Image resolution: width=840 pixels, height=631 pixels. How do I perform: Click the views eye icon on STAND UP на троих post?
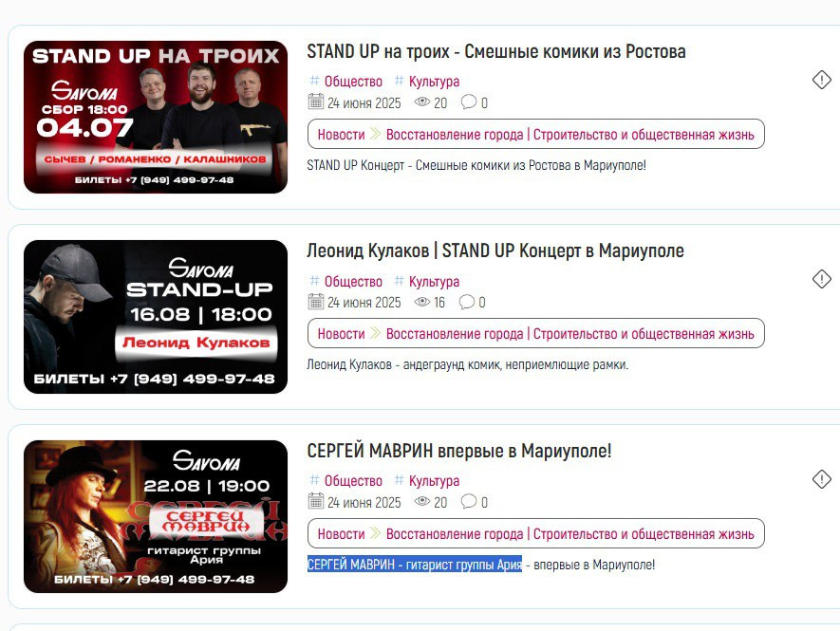(422, 102)
